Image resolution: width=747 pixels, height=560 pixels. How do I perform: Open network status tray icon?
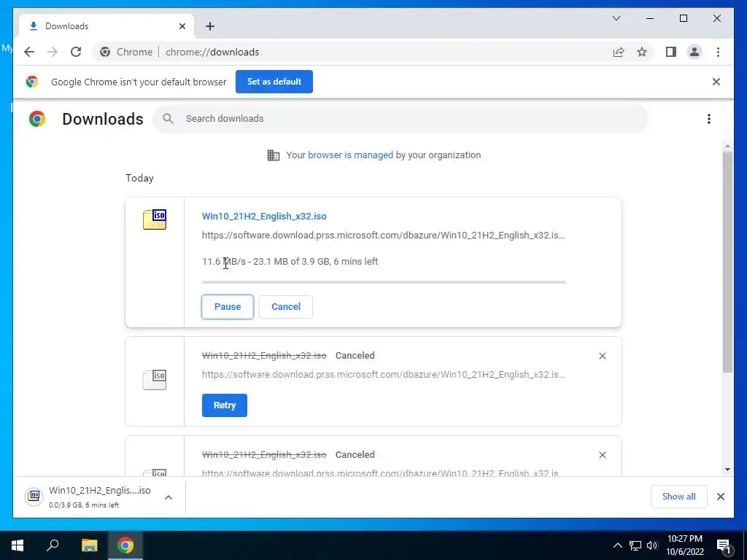(635, 545)
